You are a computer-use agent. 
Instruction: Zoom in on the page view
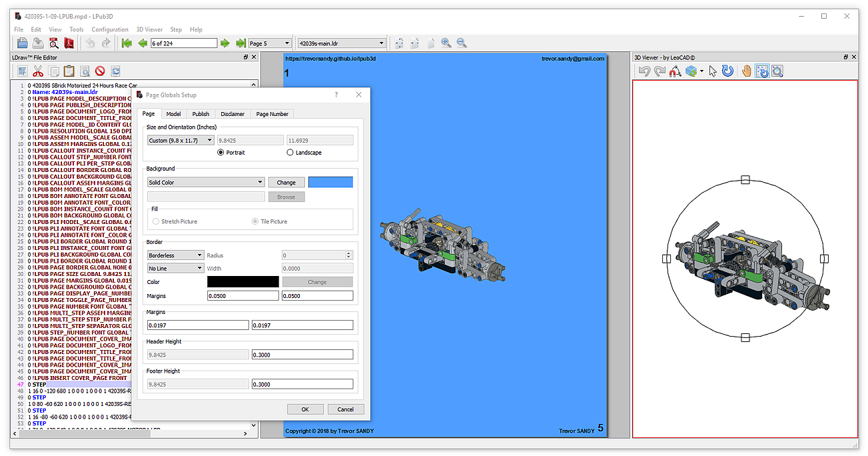[446, 43]
